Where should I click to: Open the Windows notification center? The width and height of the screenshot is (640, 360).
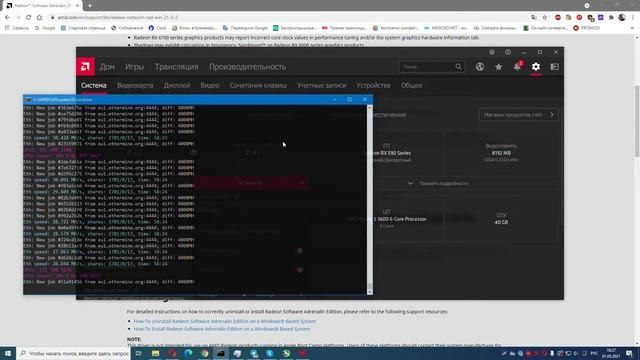click(x=629, y=353)
